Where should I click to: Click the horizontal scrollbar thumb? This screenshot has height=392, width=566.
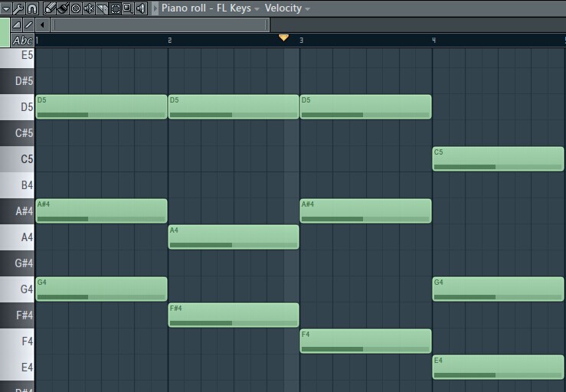[160, 25]
